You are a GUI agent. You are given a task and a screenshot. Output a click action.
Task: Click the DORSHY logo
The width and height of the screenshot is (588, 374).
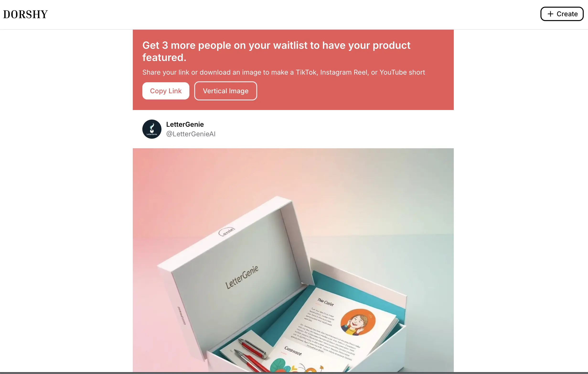pyautogui.click(x=25, y=14)
